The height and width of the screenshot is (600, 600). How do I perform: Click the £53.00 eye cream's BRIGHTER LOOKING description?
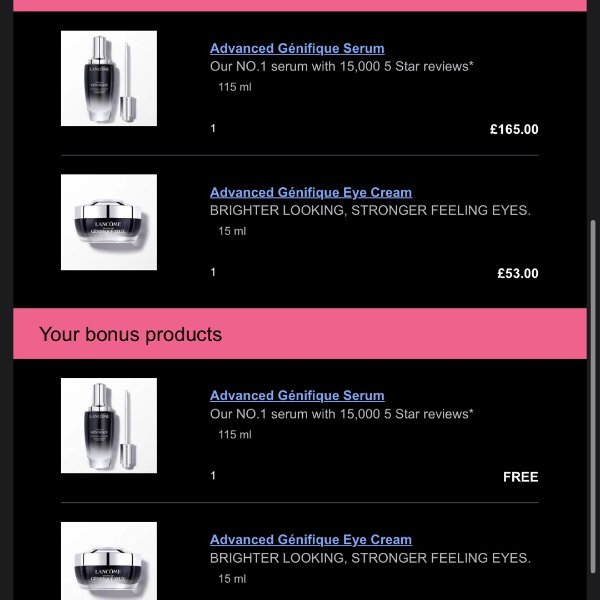370,210
